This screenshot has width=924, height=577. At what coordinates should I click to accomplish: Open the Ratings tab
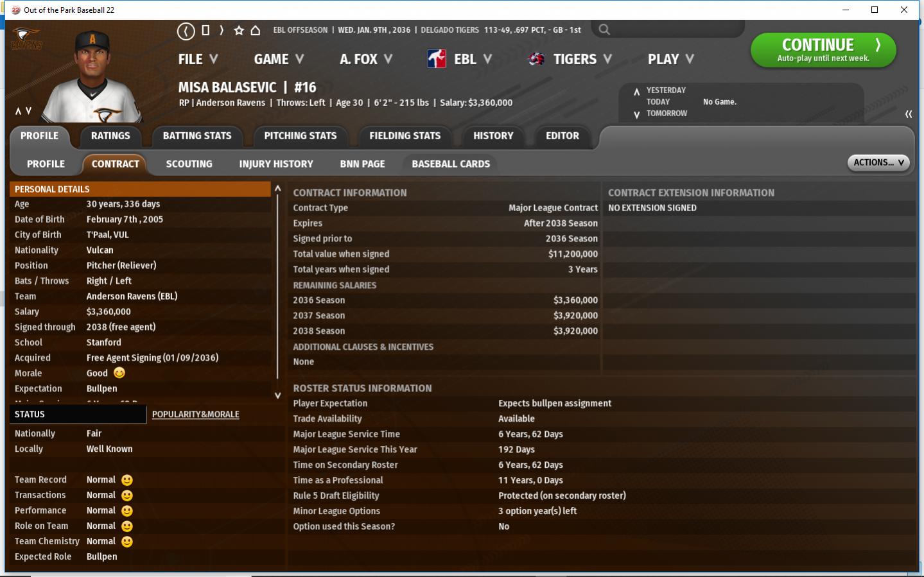click(x=110, y=136)
